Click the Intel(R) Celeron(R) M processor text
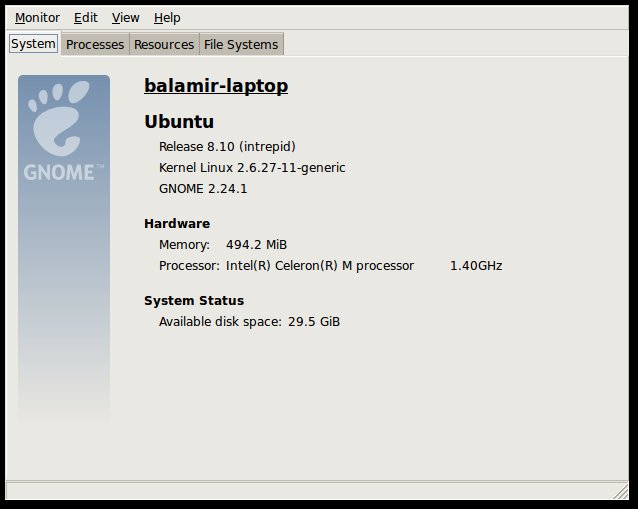Image resolution: width=638 pixels, height=509 pixels. pos(320,266)
